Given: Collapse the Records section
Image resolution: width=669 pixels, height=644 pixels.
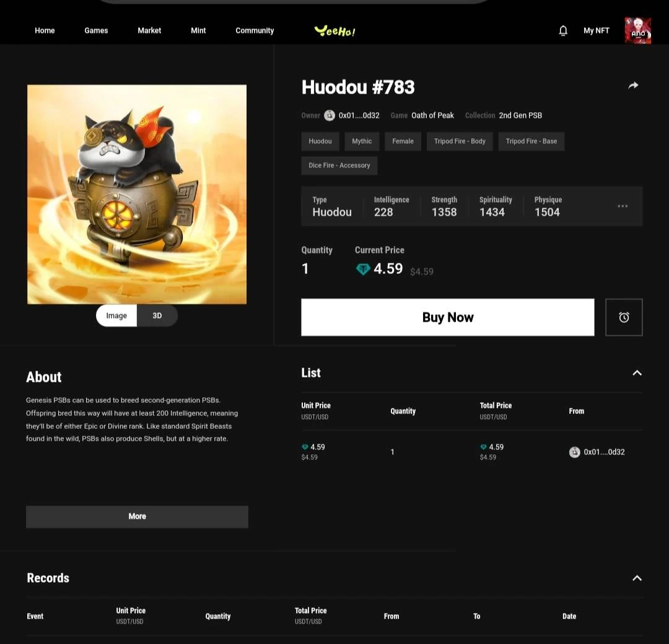Looking at the screenshot, I should click(x=637, y=578).
